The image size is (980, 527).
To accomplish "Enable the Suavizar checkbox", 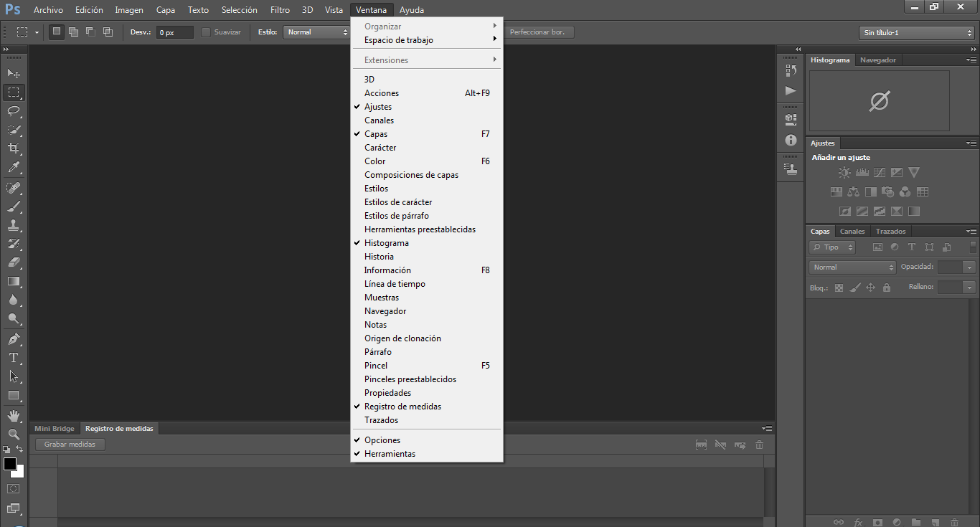I will coord(207,32).
